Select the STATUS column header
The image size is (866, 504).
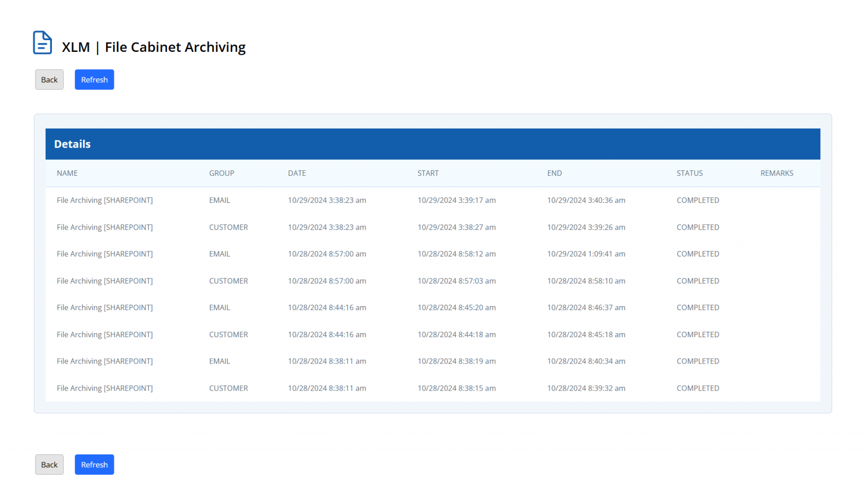(690, 173)
